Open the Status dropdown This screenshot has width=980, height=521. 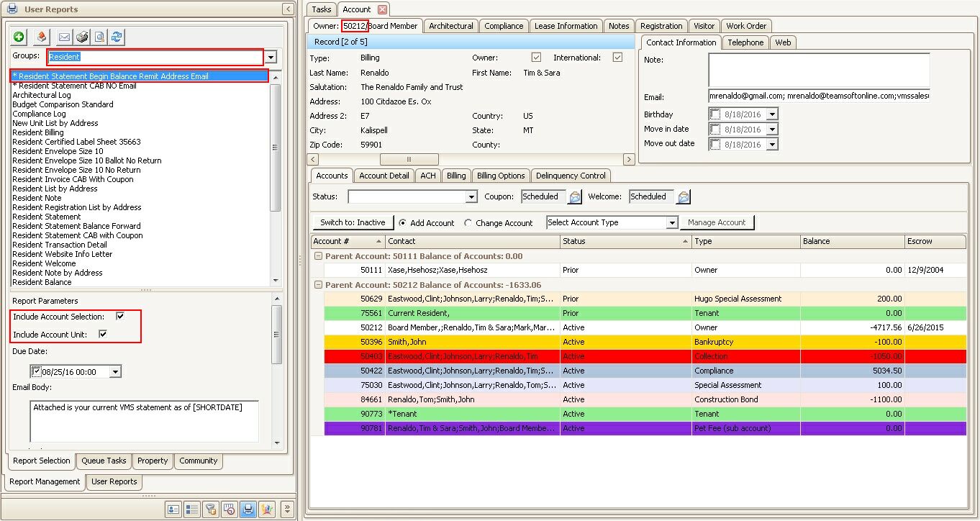coord(471,196)
